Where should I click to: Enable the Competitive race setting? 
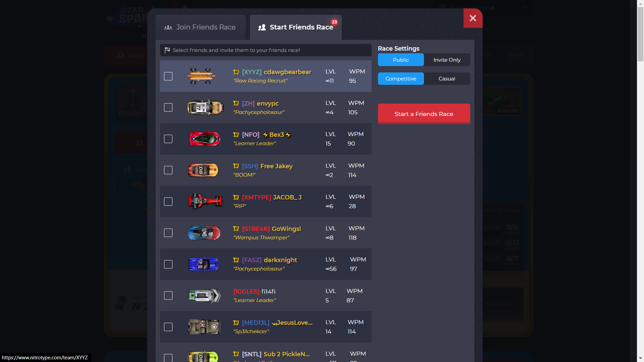[400, 79]
